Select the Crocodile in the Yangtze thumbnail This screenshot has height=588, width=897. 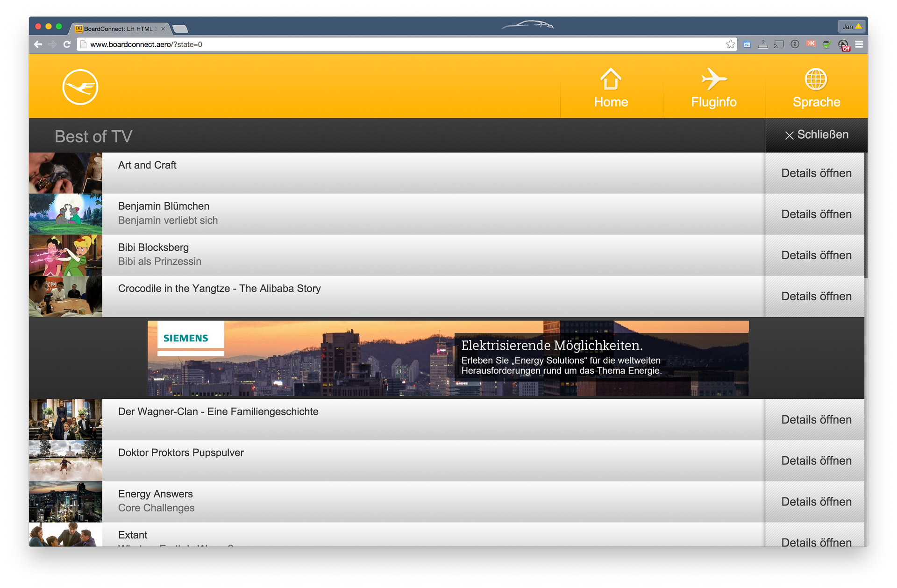click(65, 297)
